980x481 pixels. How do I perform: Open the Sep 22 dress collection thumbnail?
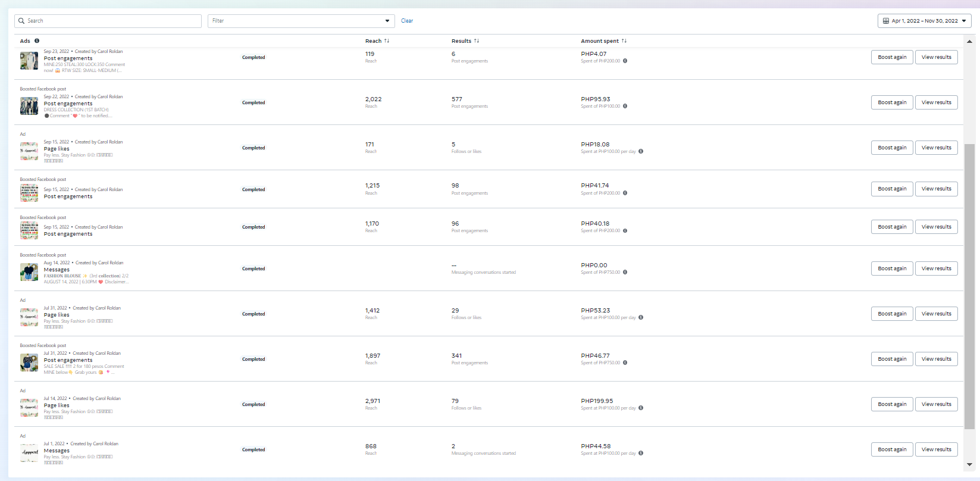click(x=29, y=106)
